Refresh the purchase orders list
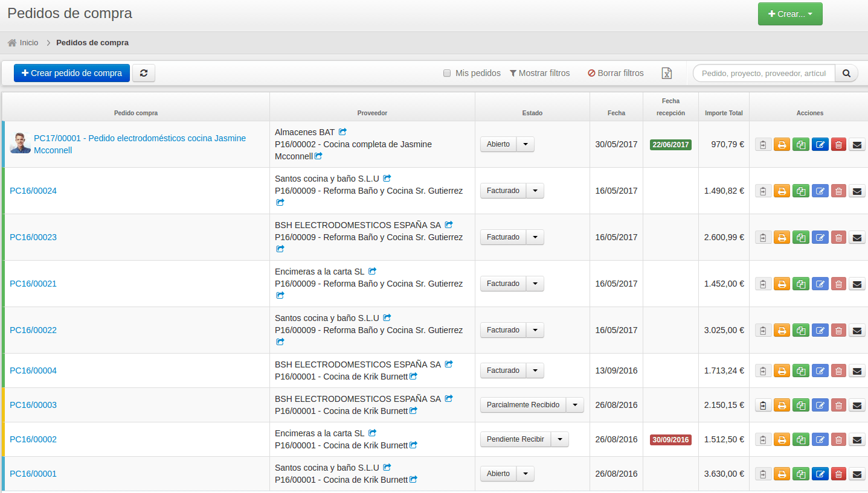 [144, 73]
